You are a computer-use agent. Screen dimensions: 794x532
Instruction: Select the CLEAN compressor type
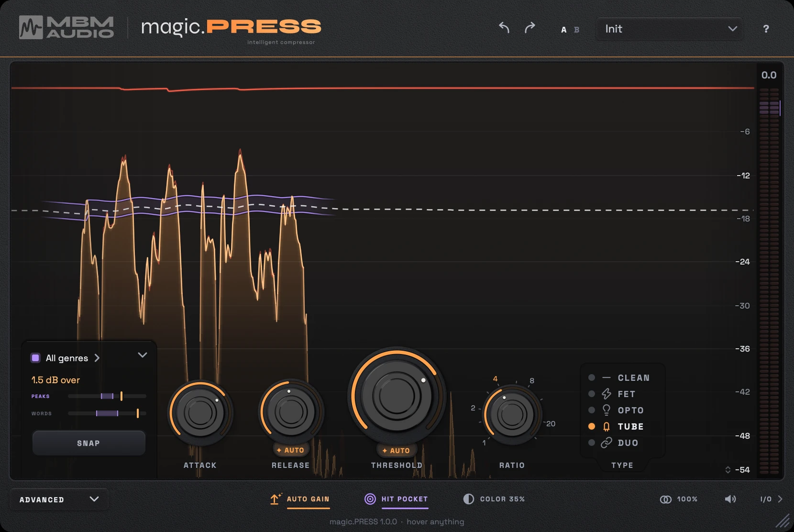point(620,377)
